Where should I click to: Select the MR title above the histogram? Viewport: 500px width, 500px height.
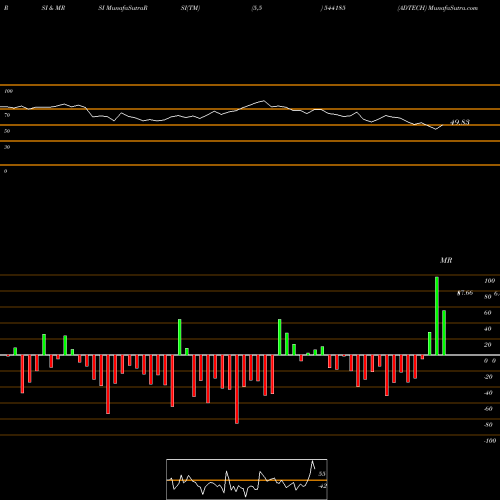(x=446, y=260)
